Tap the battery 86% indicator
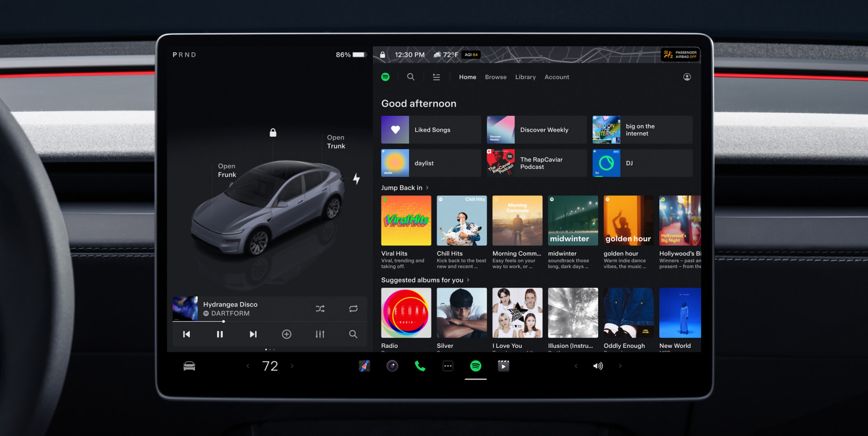 350,55
